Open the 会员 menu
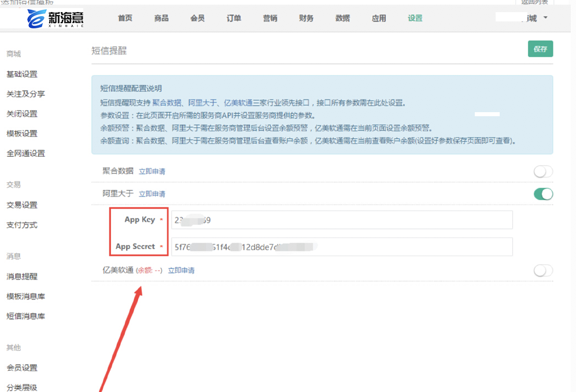Viewport: 576px width, 392px height. [197, 18]
